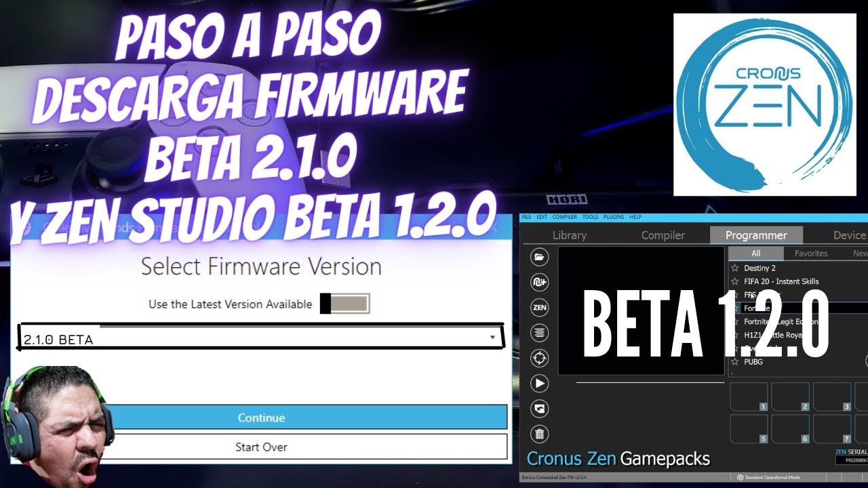Select memory slot 5
Screen dimensions: 868x488
pos(749,428)
